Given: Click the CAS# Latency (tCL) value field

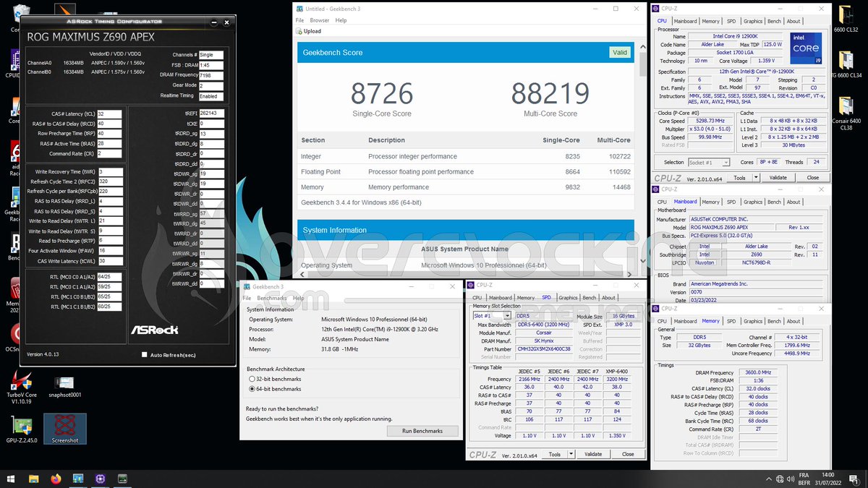Looking at the screenshot, I should (x=109, y=114).
